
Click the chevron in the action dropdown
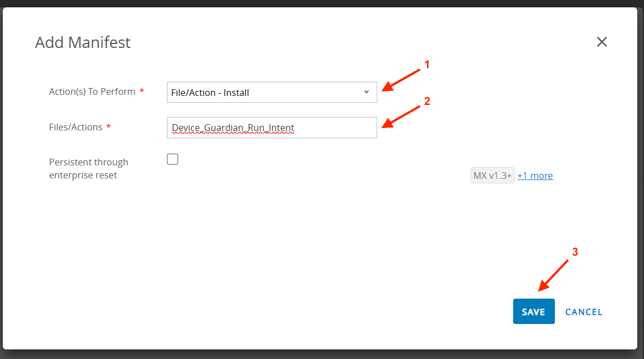(366, 92)
